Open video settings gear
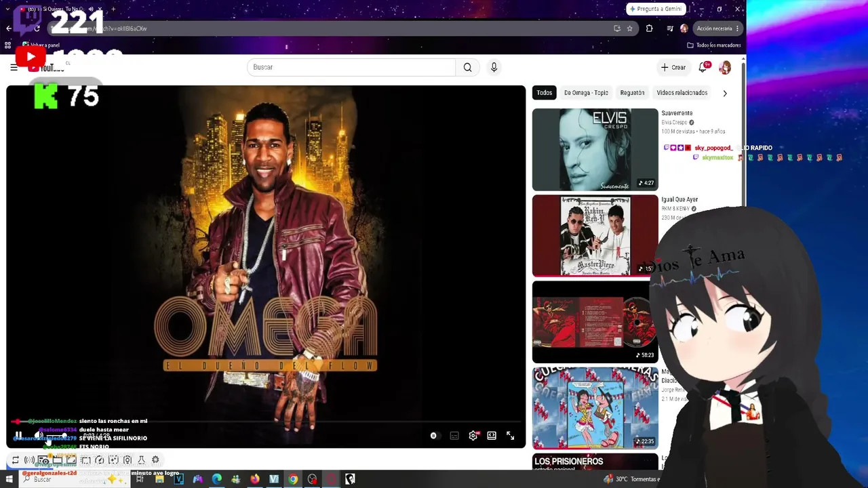Screen dimensions: 868x488 [x=473, y=436]
